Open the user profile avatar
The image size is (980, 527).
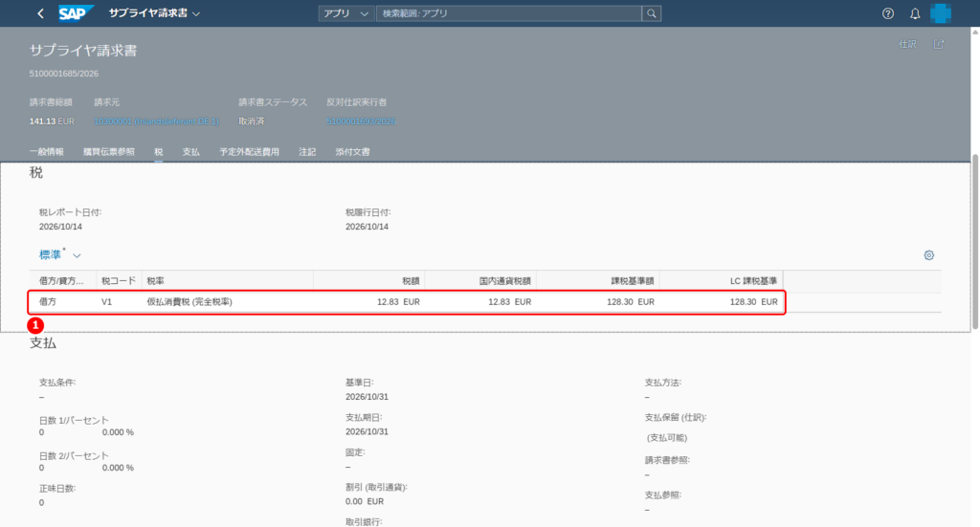point(941,13)
